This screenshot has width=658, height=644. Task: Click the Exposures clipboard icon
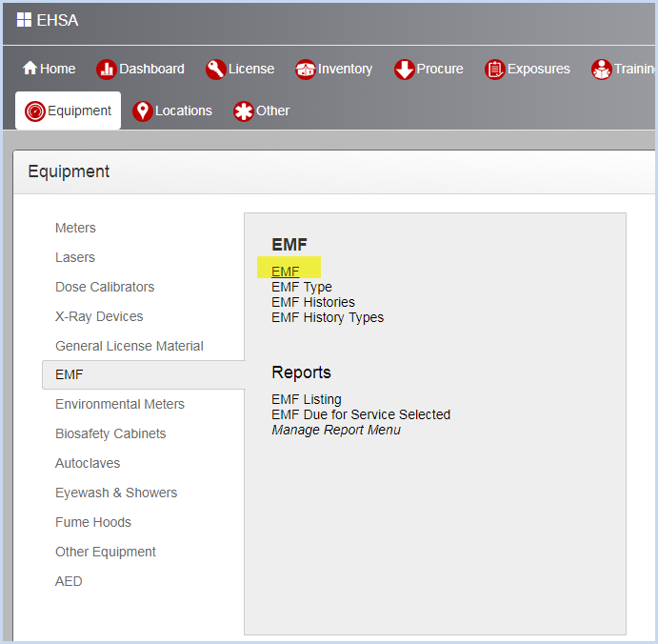click(494, 69)
